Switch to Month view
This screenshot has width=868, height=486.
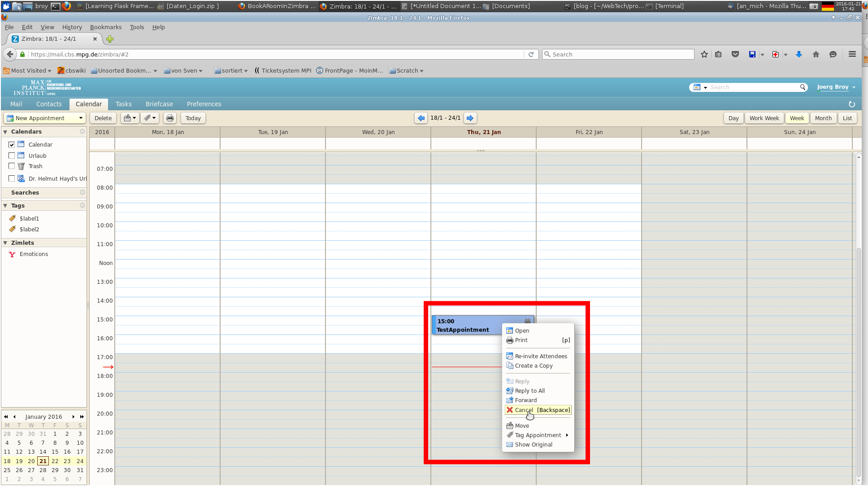(823, 118)
